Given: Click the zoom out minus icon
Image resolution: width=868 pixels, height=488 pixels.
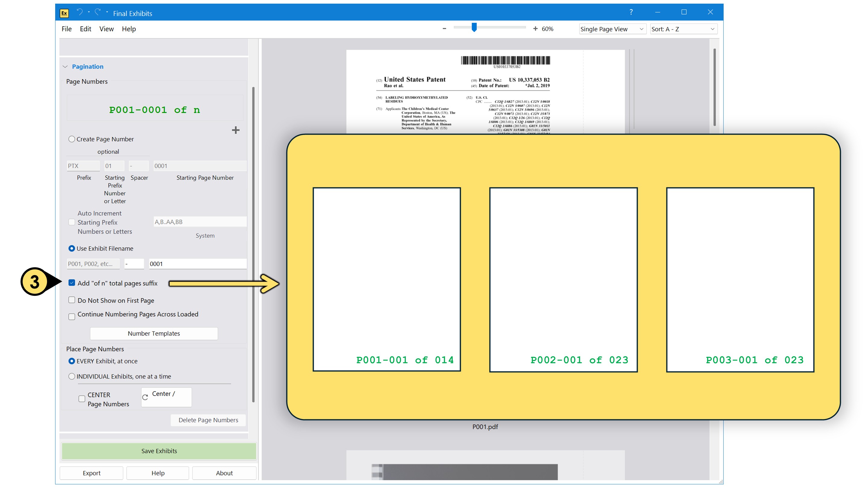Looking at the screenshot, I should (444, 29).
